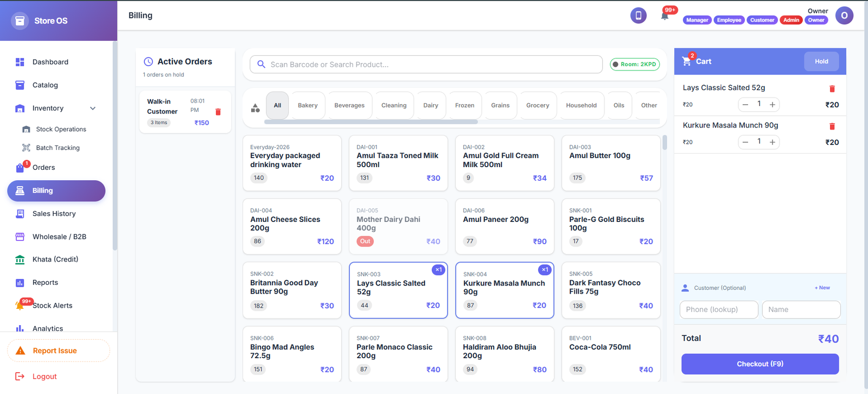Open the Dashboard sidebar icon
The width and height of the screenshot is (868, 394).
pyautogui.click(x=20, y=62)
